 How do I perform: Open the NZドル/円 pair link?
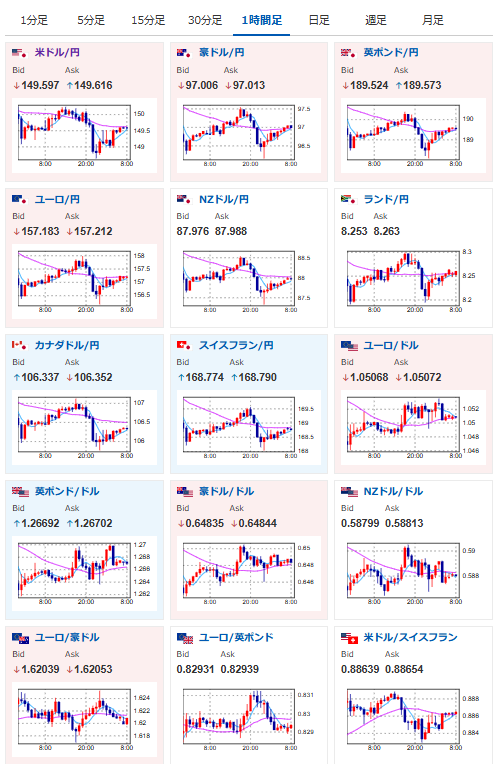click(224, 199)
